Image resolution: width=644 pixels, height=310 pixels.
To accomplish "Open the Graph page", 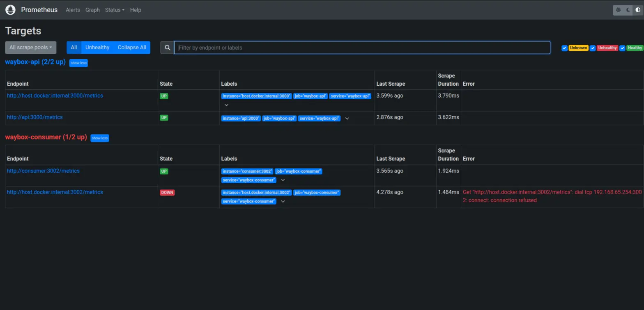I will tap(92, 10).
